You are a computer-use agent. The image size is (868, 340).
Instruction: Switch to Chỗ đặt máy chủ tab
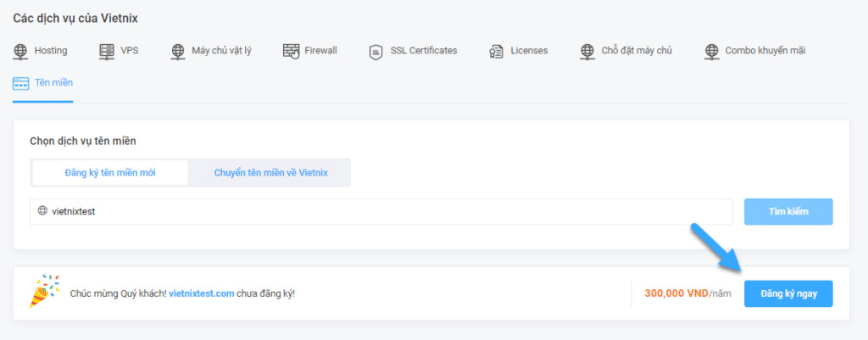pyautogui.click(x=626, y=51)
